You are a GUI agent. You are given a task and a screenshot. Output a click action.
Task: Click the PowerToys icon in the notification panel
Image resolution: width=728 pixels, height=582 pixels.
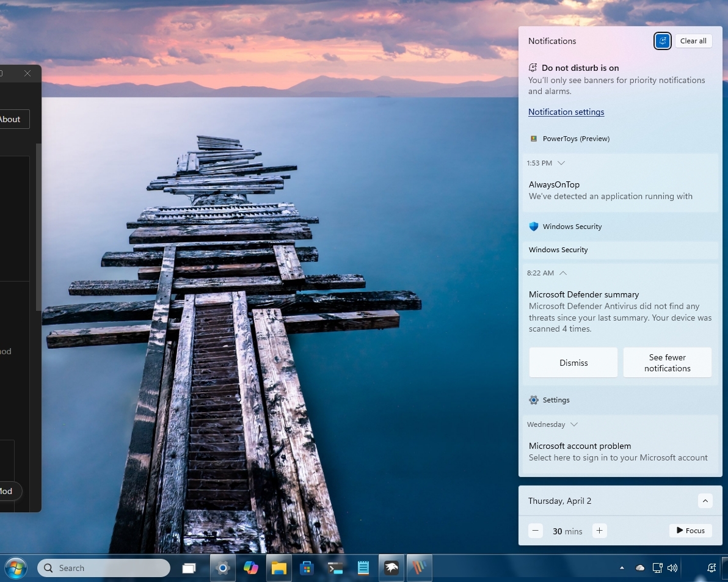click(533, 138)
